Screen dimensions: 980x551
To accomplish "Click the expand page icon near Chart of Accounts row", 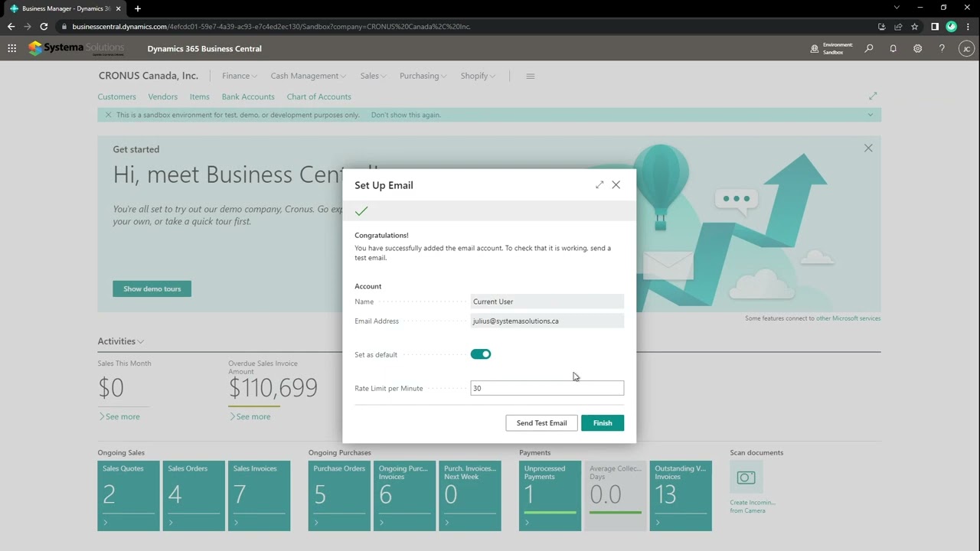I will click(x=873, y=96).
